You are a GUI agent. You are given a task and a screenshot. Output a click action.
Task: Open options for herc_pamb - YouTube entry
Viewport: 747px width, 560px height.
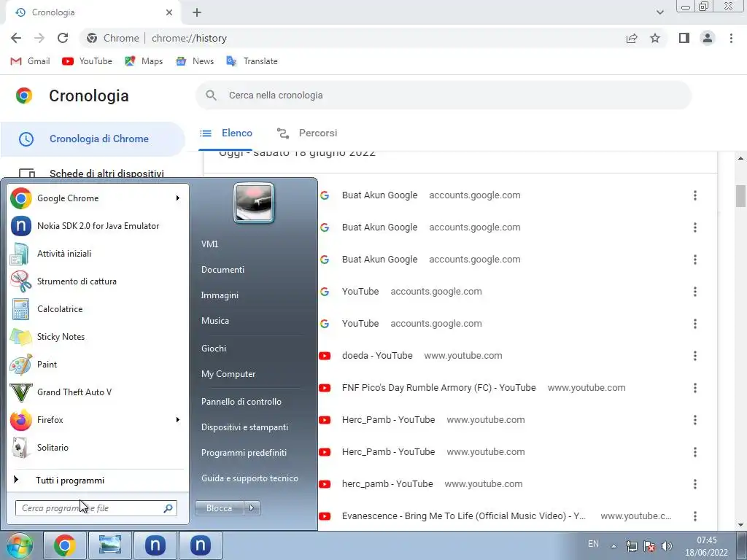[695, 484]
